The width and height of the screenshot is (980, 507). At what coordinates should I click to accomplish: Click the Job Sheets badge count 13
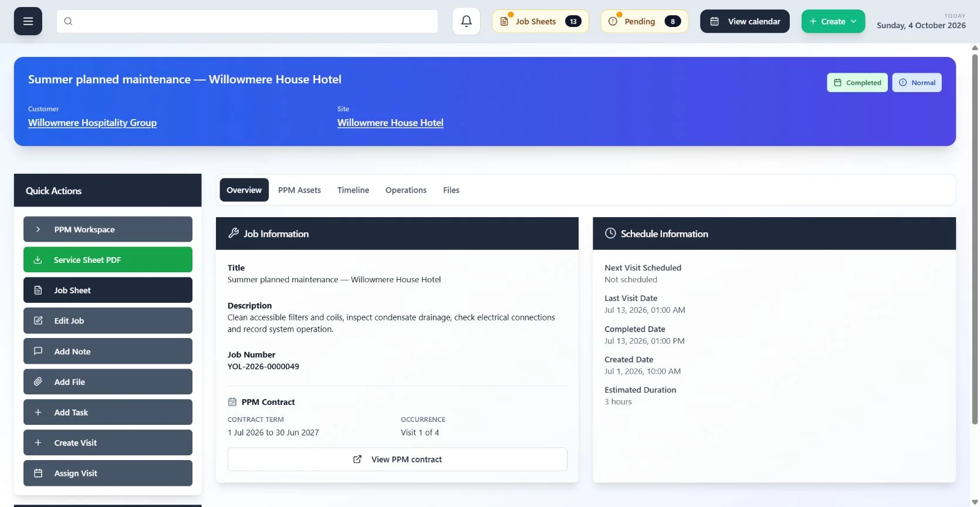pyautogui.click(x=573, y=21)
